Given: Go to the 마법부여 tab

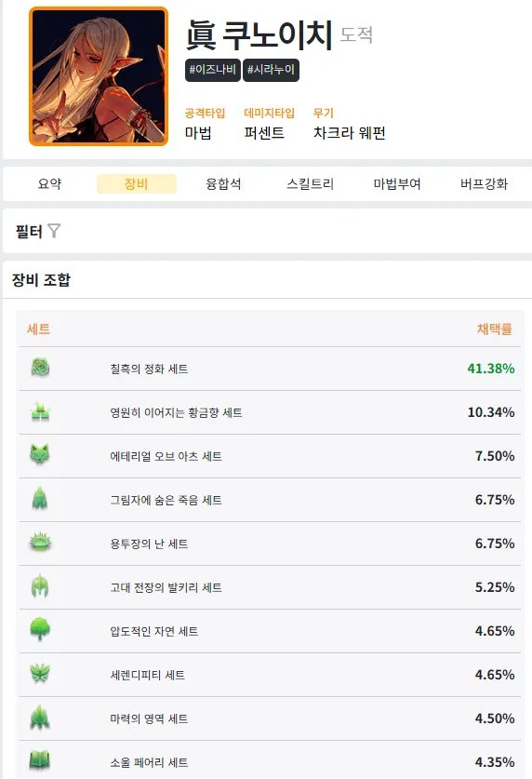Looking at the screenshot, I should pyautogui.click(x=397, y=184).
